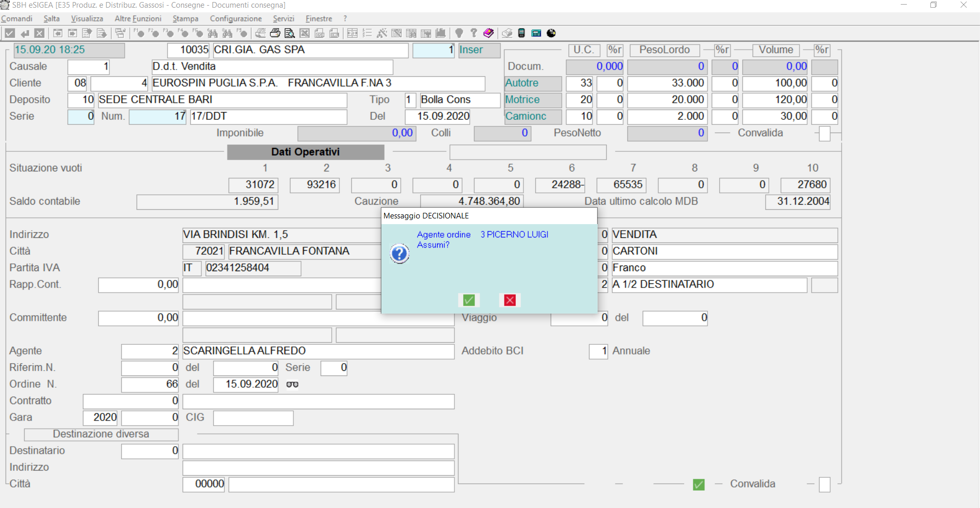Click the mobile device toolbar icon
Viewport: 980px width, 508px height.
point(521,33)
